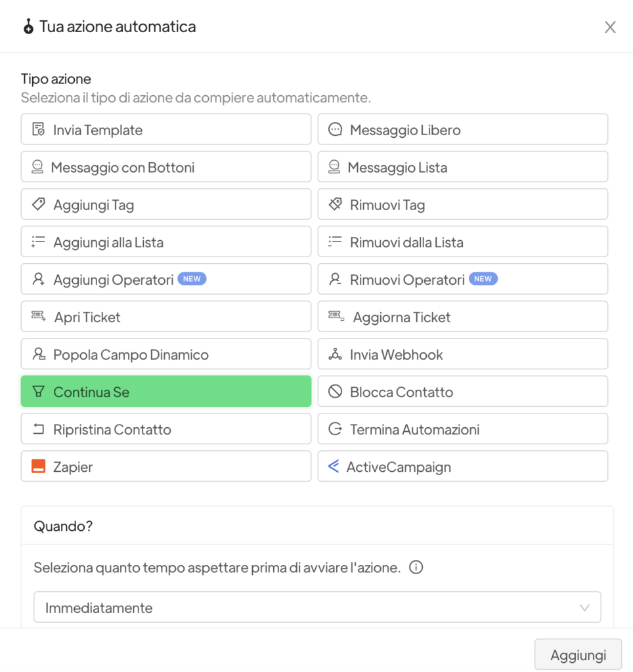Deselect the highlighted Continua Se option
The height and width of the screenshot is (672, 633).
165,392
